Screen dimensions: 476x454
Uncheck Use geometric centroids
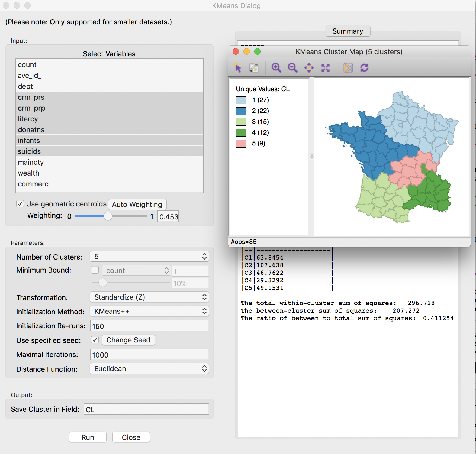(20, 204)
